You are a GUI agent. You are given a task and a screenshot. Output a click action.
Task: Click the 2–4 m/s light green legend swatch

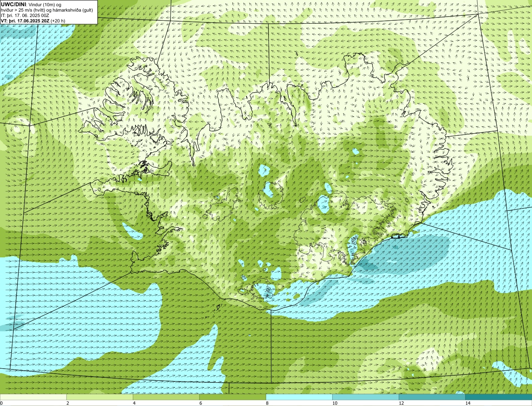click(x=100, y=397)
